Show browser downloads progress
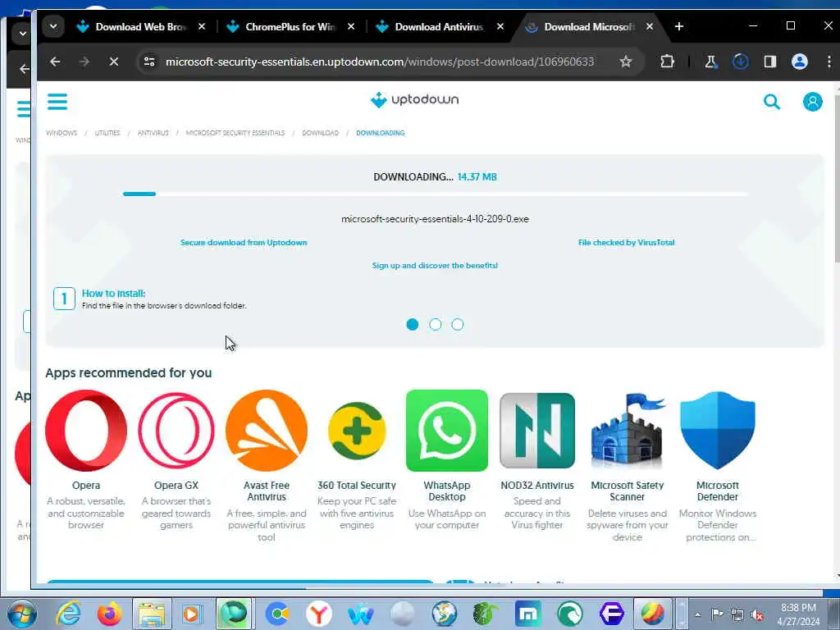This screenshot has width=840, height=630. click(x=741, y=62)
